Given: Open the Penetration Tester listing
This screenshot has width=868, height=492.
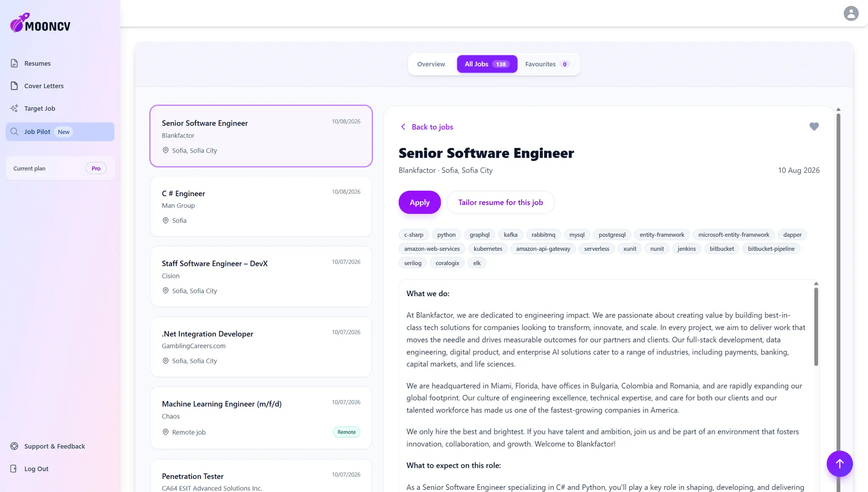Looking at the screenshot, I should tap(261, 476).
